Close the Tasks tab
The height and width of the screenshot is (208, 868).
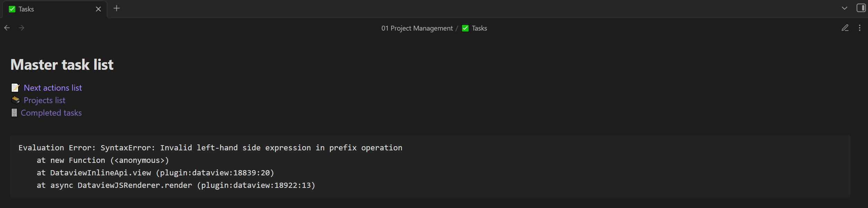point(98,9)
